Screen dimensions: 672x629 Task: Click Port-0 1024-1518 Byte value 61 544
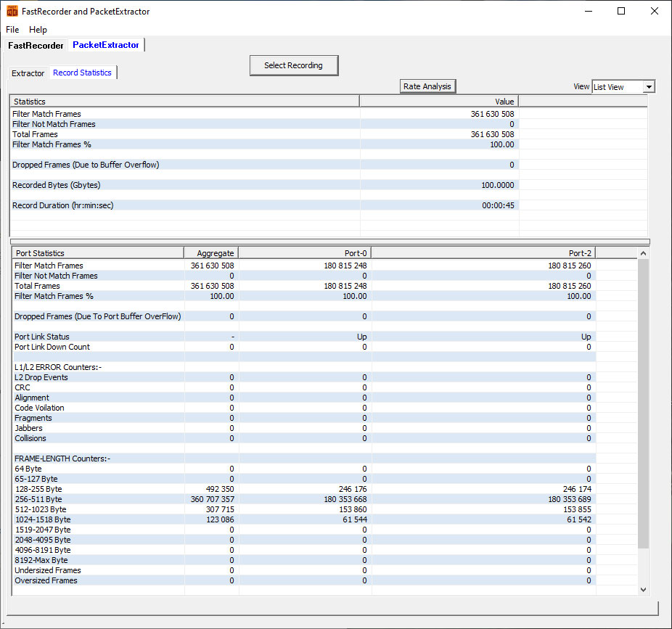point(356,519)
